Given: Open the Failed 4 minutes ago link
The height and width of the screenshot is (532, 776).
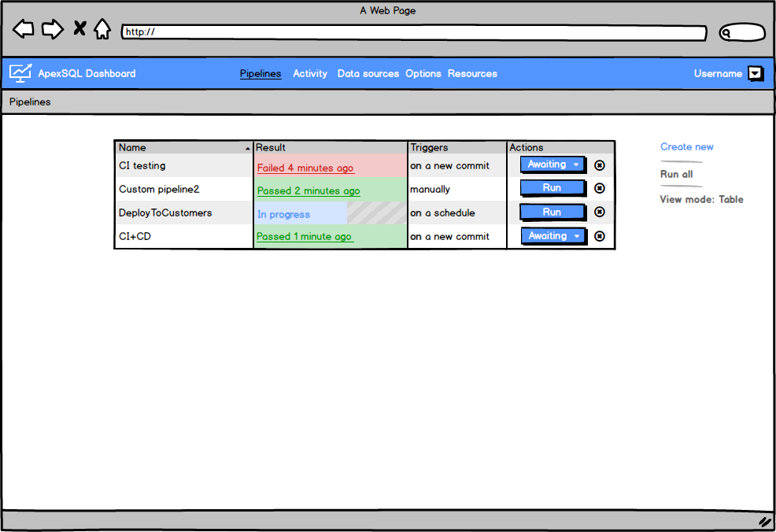Looking at the screenshot, I should [305, 168].
